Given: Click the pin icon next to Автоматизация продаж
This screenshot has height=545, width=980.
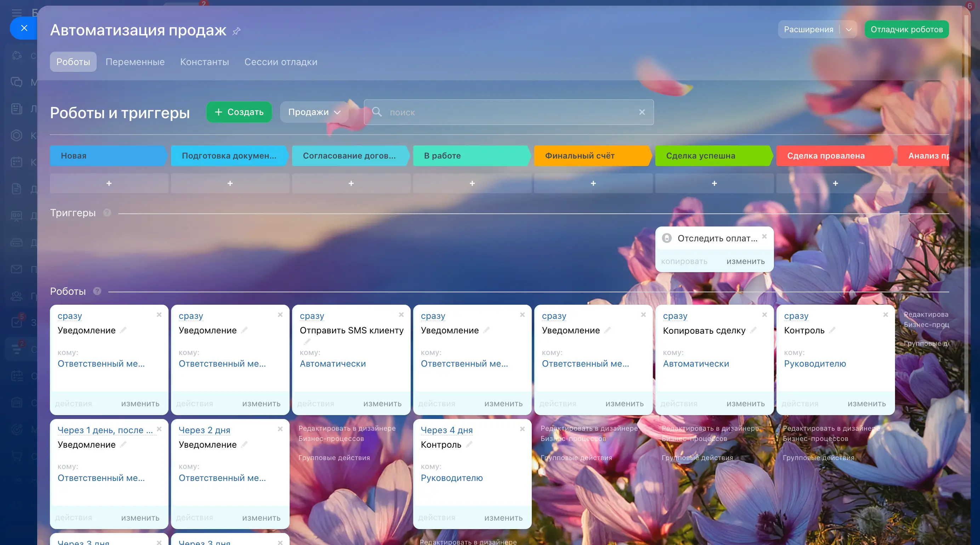Looking at the screenshot, I should click(236, 31).
